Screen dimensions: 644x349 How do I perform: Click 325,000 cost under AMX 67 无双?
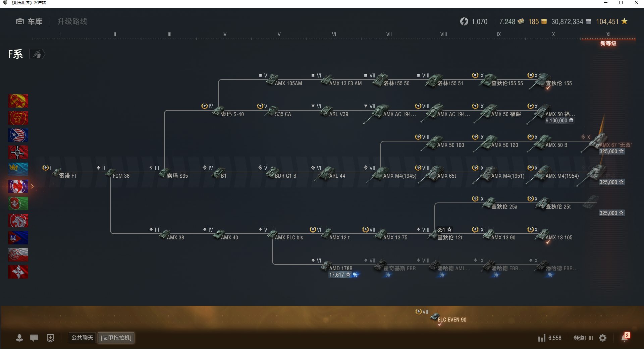(x=611, y=152)
